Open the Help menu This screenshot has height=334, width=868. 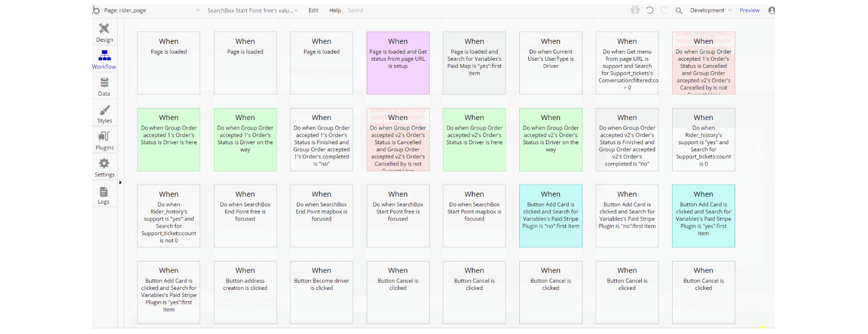coord(335,10)
